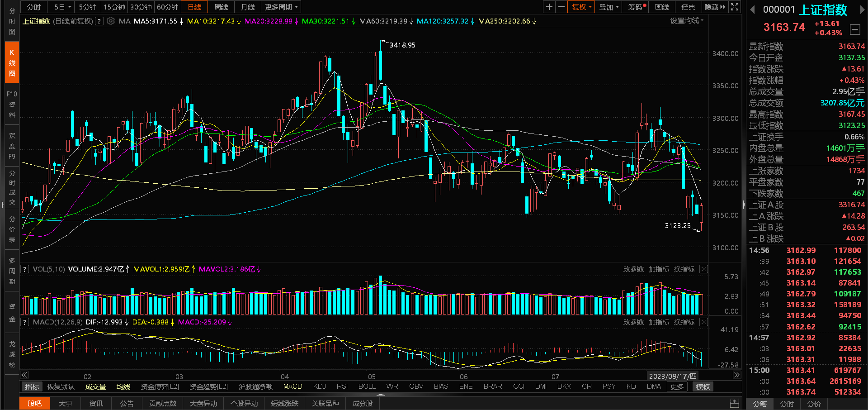868x410 pixels.
Task: Click the pop-out panel icon at bottom
Action: click(735, 403)
